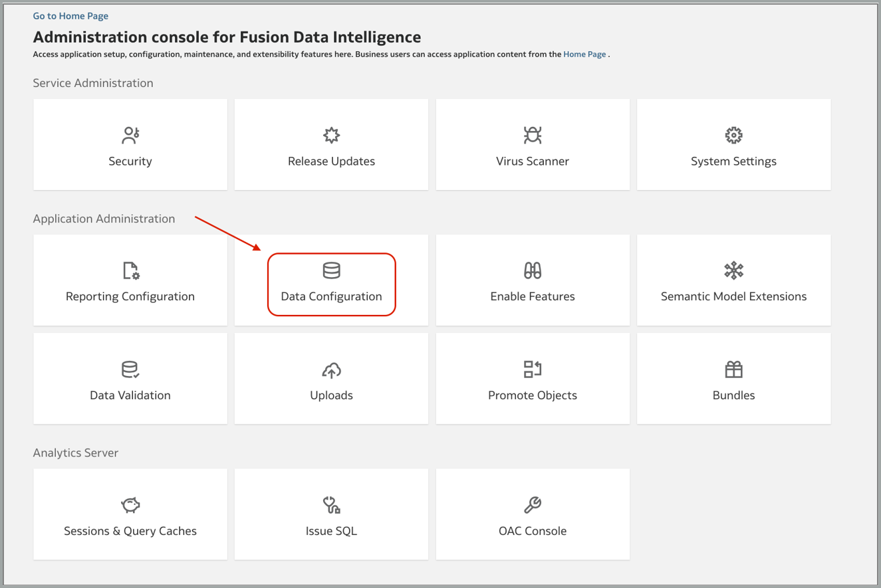Open the Security console icon
Viewport: 881px width, 588px height.
tap(130, 135)
